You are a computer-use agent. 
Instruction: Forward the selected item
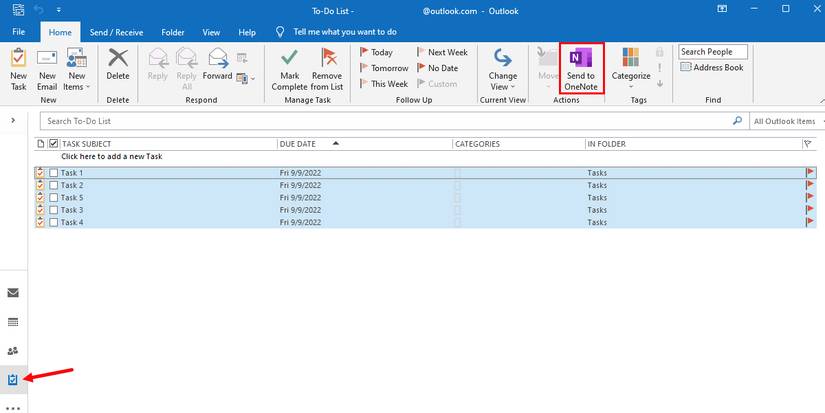217,64
